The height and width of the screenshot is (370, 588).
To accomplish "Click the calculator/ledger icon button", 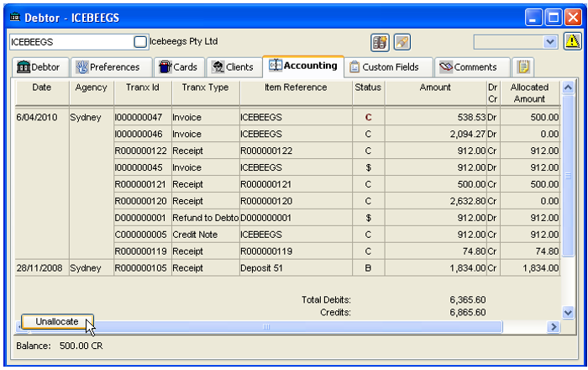I will (380, 42).
